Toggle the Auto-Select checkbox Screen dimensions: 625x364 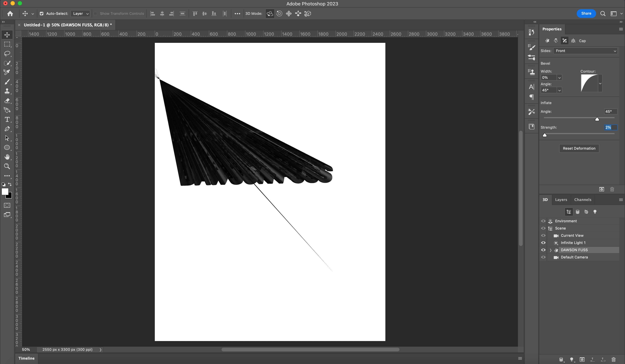(x=42, y=14)
